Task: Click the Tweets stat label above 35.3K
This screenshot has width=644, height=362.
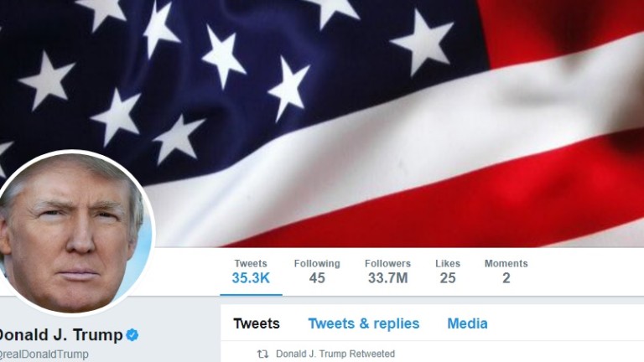Action: [x=251, y=263]
